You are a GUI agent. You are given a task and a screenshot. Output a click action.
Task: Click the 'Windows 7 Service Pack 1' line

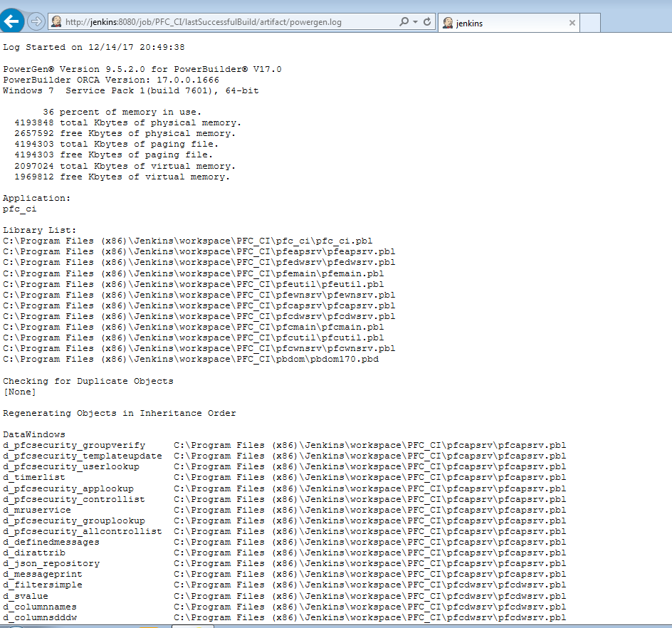pyautogui.click(x=131, y=90)
